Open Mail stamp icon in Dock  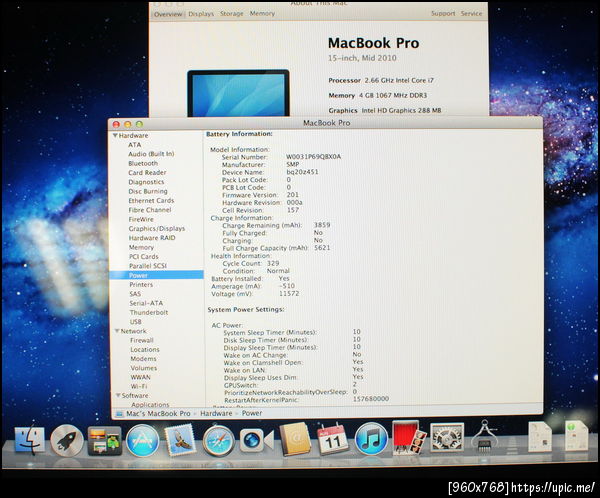[x=180, y=441]
